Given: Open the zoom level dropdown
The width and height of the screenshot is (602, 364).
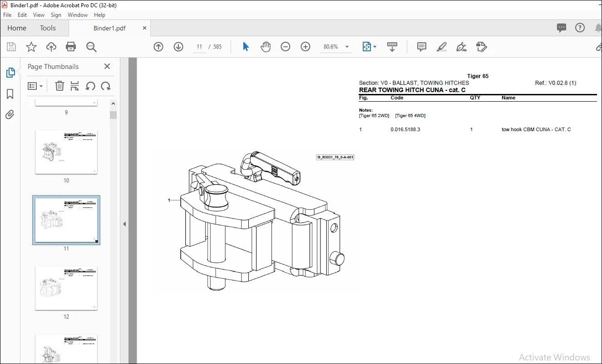Looking at the screenshot, I should click(x=347, y=47).
